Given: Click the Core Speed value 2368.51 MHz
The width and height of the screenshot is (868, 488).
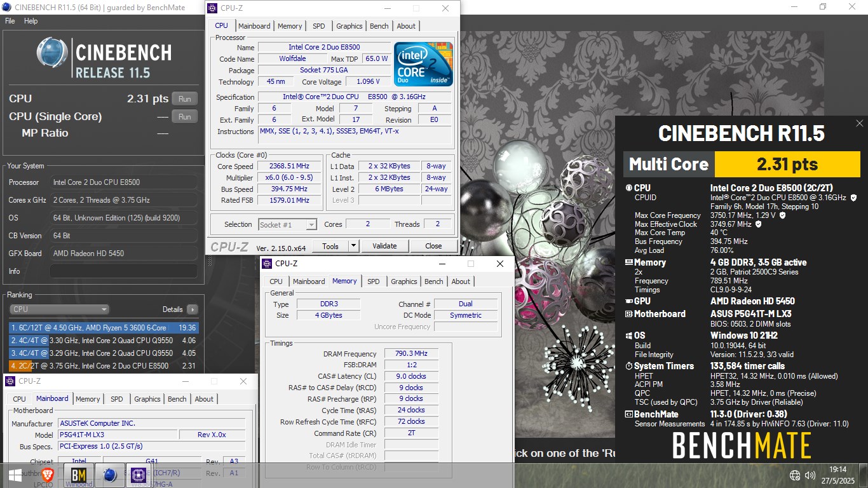Looking at the screenshot, I should coord(288,166).
